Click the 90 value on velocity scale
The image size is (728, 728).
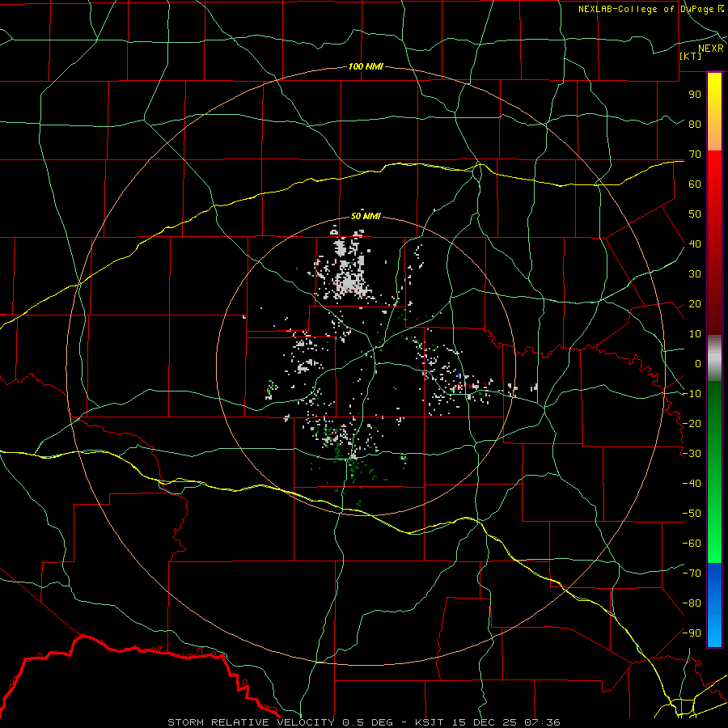click(x=695, y=95)
